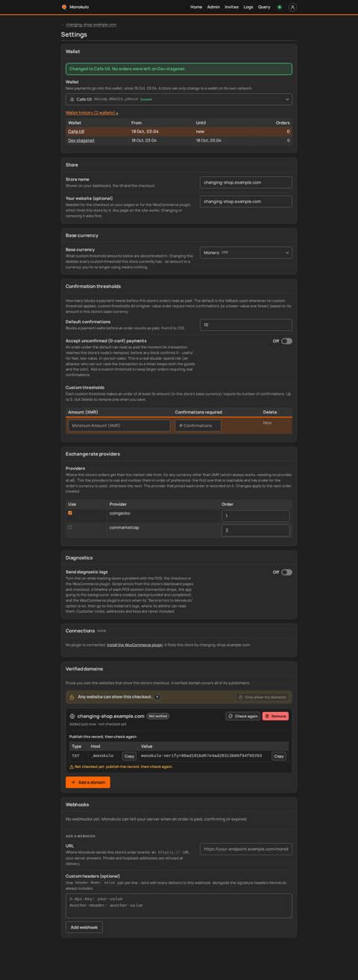
Task: Focus the # Confirmations threshold field
Action: [x=198, y=425]
